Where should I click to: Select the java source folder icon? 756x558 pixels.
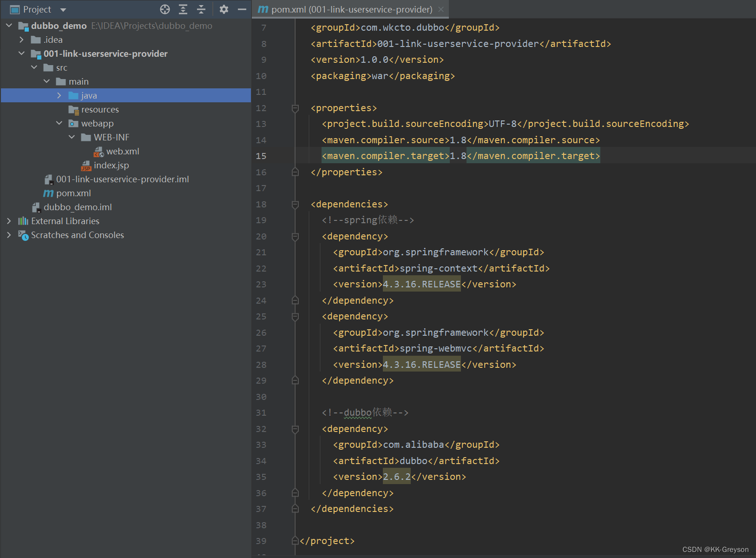point(73,95)
